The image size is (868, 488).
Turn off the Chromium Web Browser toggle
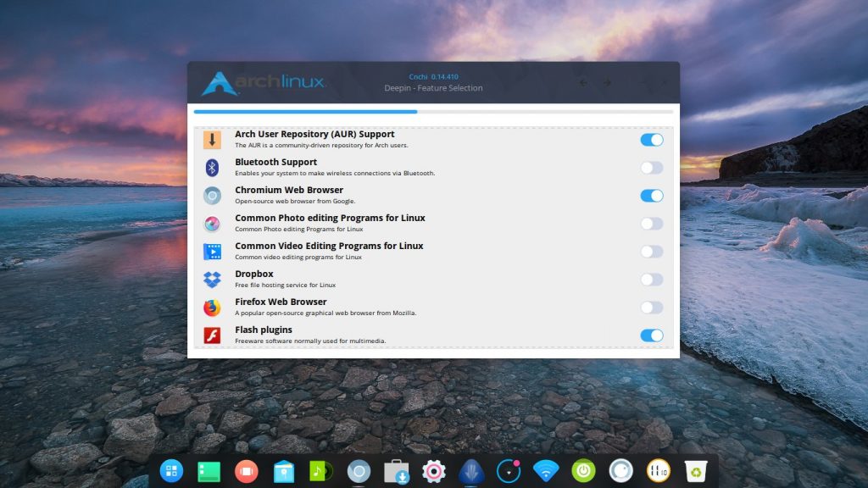point(652,196)
